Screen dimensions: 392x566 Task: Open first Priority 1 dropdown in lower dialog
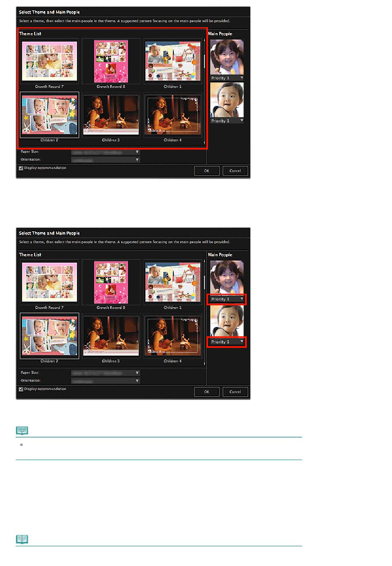(x=227, y=299)
